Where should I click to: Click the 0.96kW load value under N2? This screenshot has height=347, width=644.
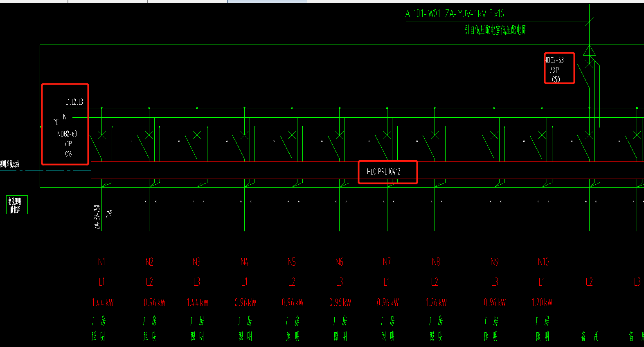coord(155,302)
